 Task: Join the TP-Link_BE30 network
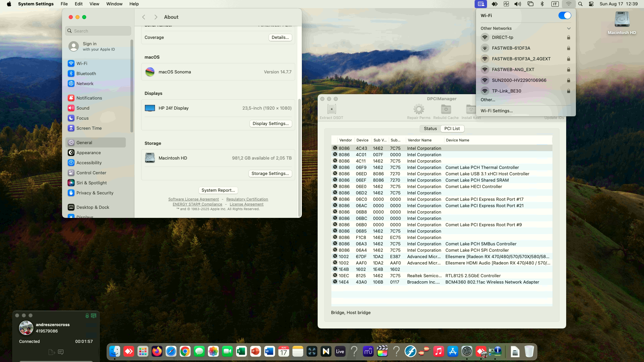pyautogui.click(x=526, y=91)
